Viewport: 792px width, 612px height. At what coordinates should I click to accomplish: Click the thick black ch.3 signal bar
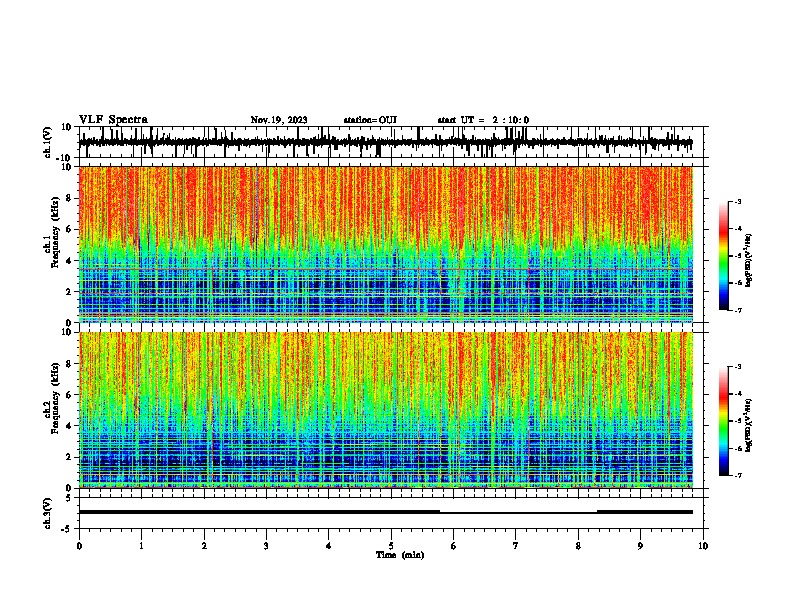point(259,512)
